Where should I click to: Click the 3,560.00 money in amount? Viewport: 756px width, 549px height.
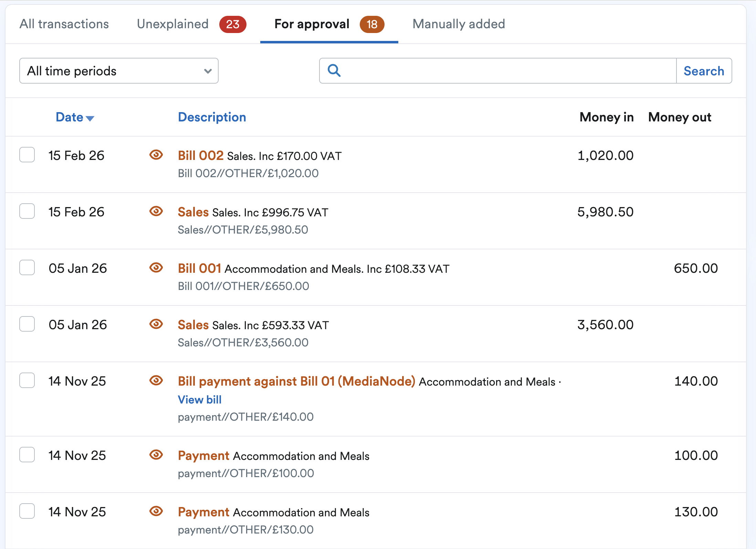click(605, 325)
